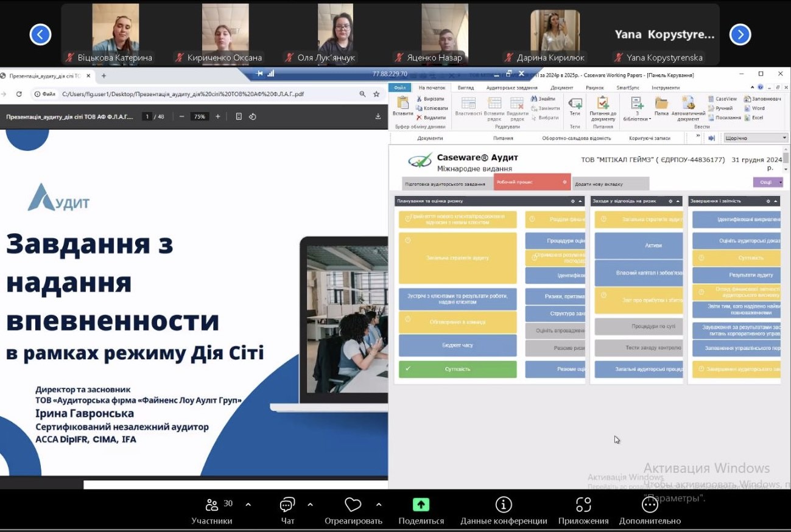Click the Папка folder icon
Screen dimensions: 791x532
[661, 103]
